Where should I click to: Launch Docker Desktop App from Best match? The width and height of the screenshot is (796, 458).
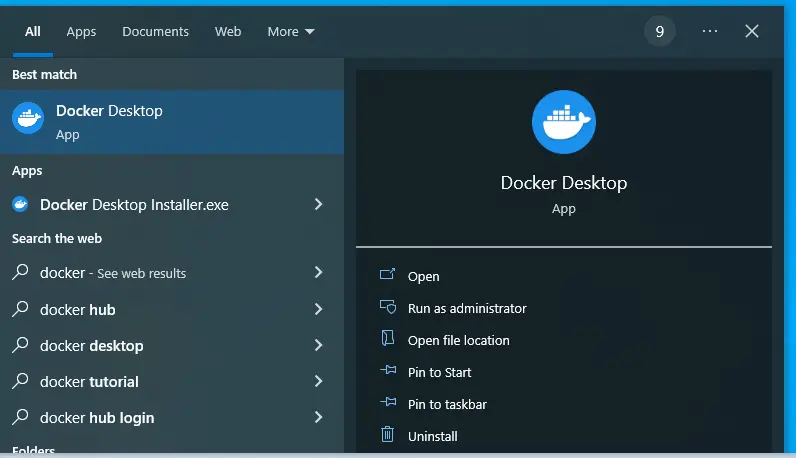(172, 122)
